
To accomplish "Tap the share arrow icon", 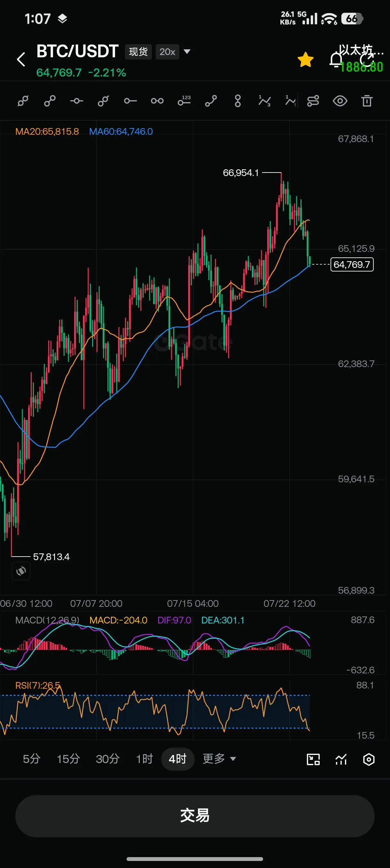I will point(367,60).
